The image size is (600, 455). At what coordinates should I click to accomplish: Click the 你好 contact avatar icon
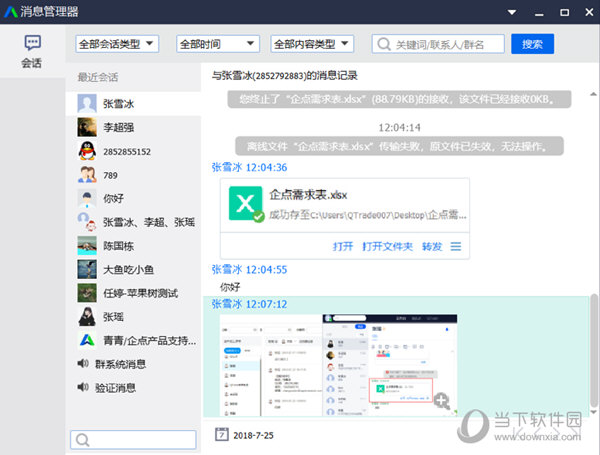click(87, 199)
